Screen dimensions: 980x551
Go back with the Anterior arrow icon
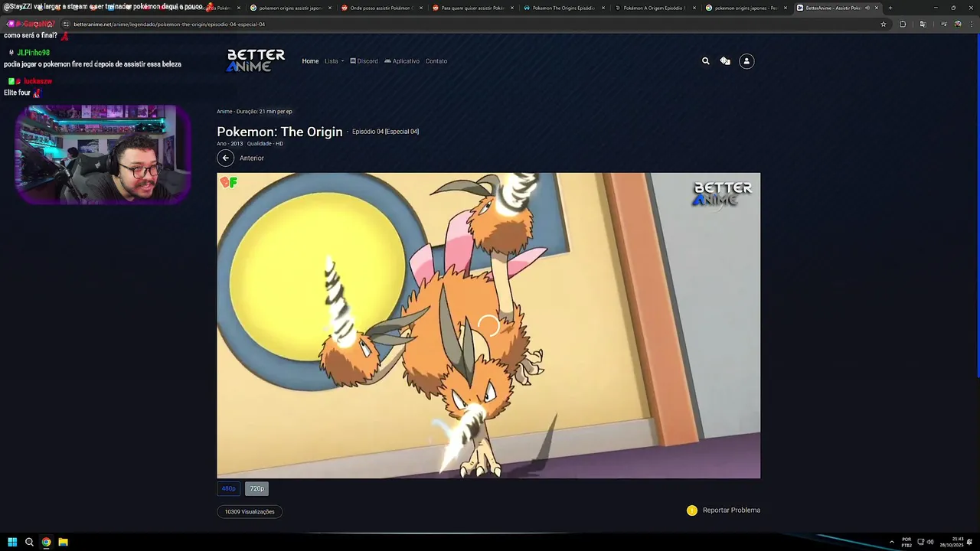tap(225, 158)
